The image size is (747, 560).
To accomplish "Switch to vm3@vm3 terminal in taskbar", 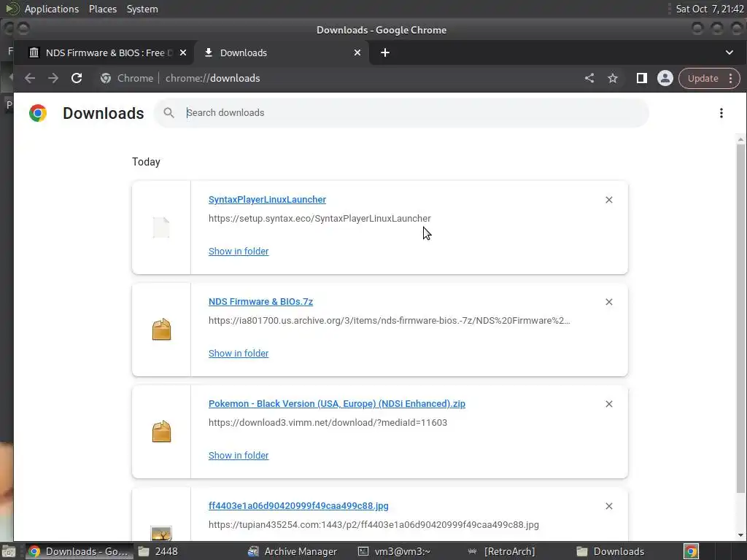I will (394, 551).
